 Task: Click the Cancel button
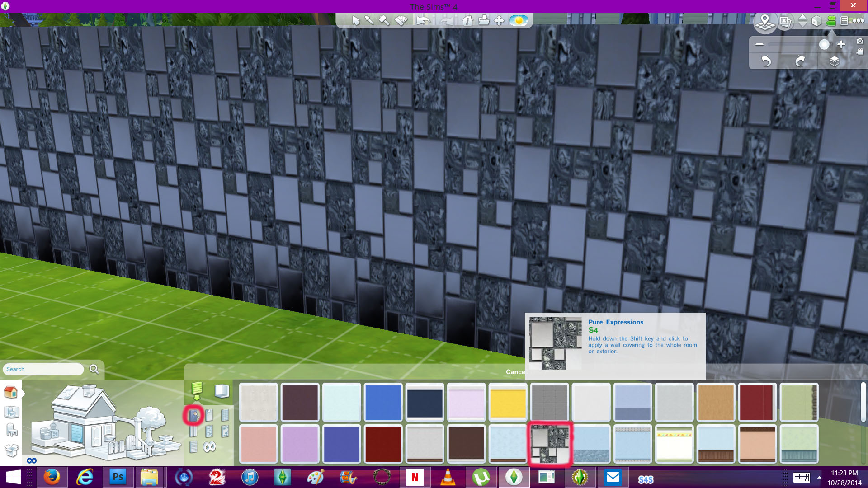point(515,372)
